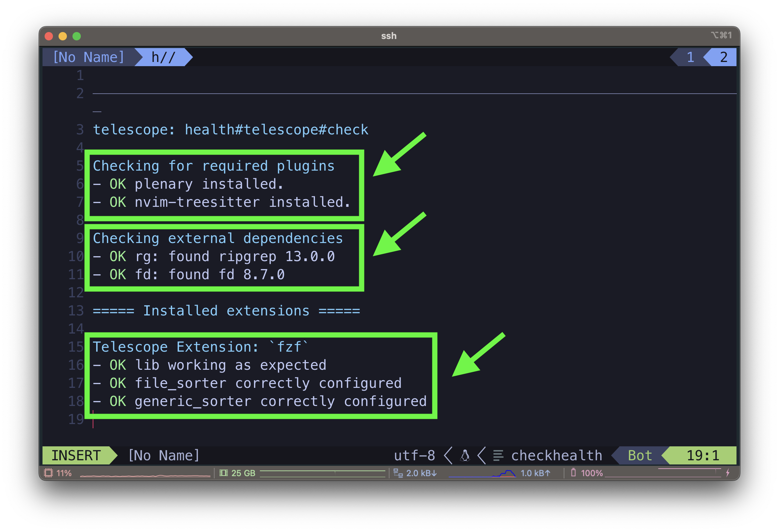Go to tab page 1
779x532 pixels.
tap(690, 57)
